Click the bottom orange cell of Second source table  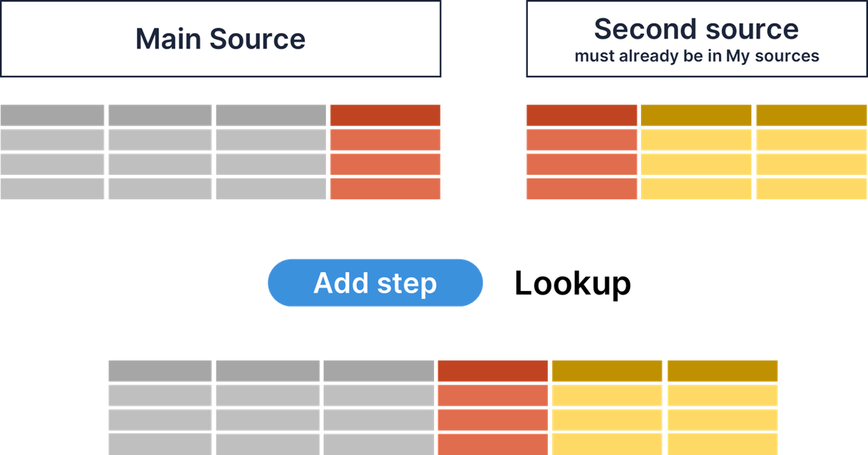click(582, 188)
